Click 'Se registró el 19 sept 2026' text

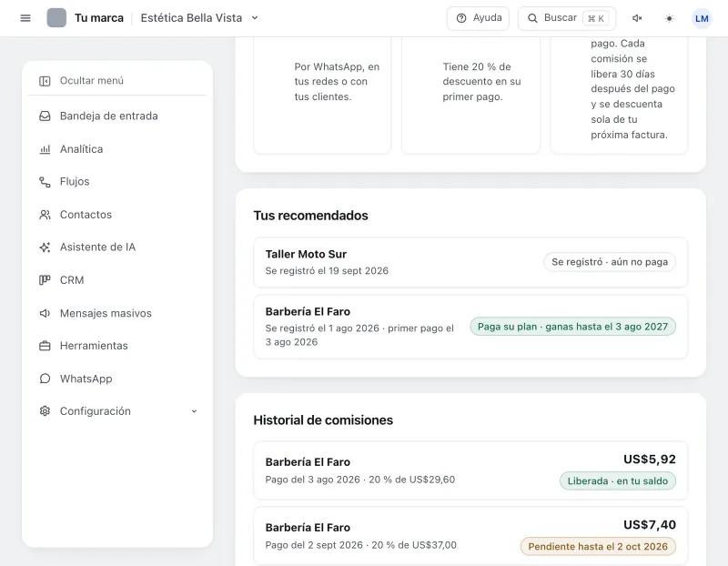pyautogui.click(x=327, y=270)
